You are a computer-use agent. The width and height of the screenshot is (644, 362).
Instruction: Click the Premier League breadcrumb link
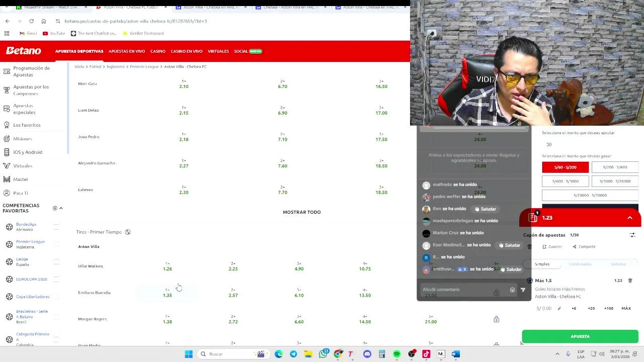[144, 66]
